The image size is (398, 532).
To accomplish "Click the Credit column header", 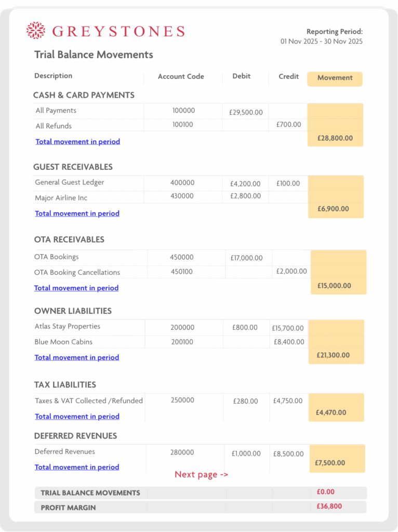I will (x=288, y=76).
